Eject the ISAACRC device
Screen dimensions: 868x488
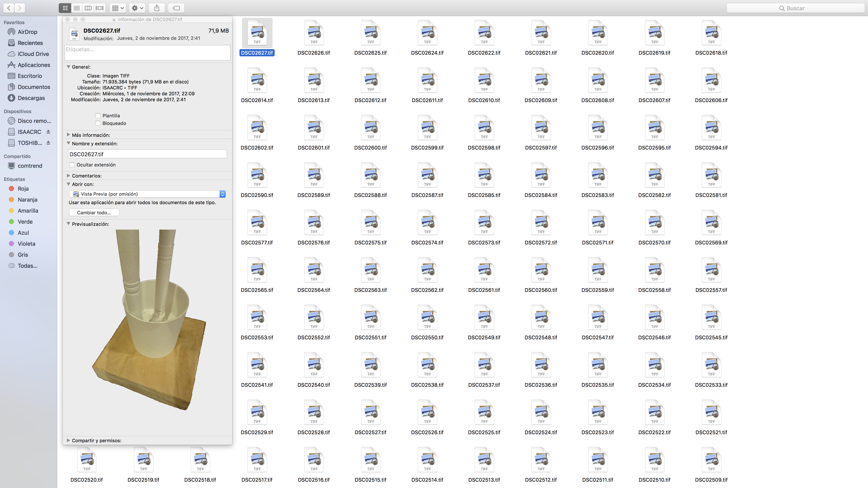(x=48, y=132)
